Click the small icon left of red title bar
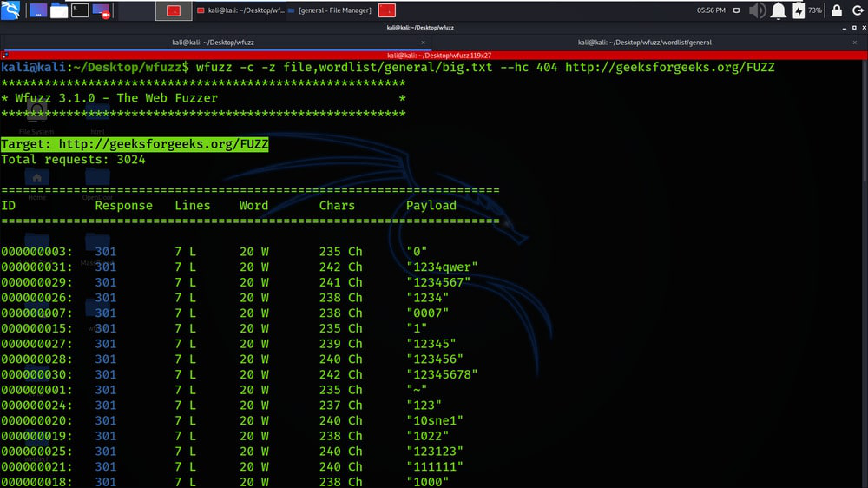 (x=5, y=56)
